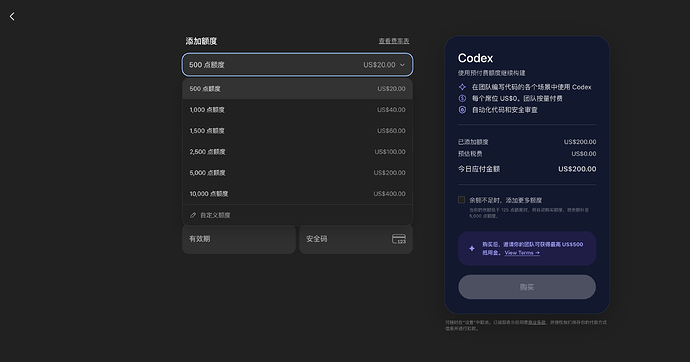Select the 10,000 点额度 US$400.00 option
690x362 pixels.
pyautogui.click(x=297, y=194)
